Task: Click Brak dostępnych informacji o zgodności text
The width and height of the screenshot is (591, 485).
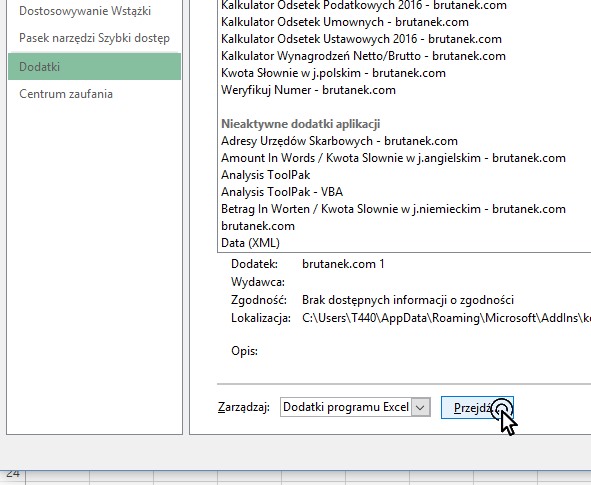Action: coord(408,300)
